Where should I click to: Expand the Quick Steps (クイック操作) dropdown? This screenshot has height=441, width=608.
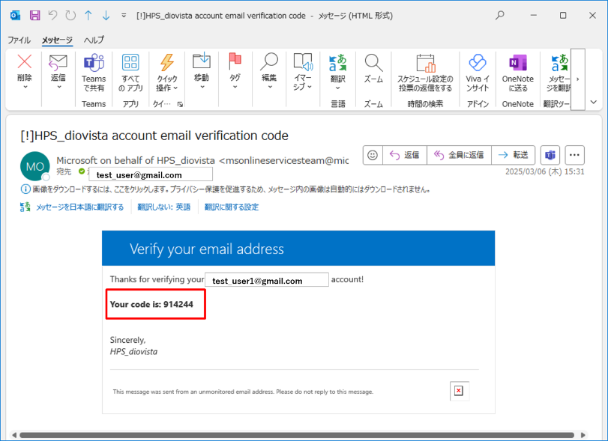[167, 72]
